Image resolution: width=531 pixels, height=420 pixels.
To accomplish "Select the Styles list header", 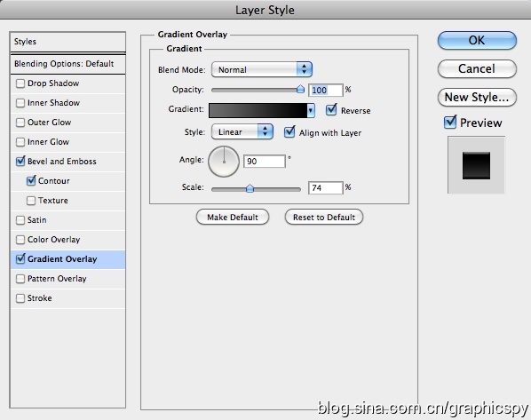I will [x=67, y=42].
